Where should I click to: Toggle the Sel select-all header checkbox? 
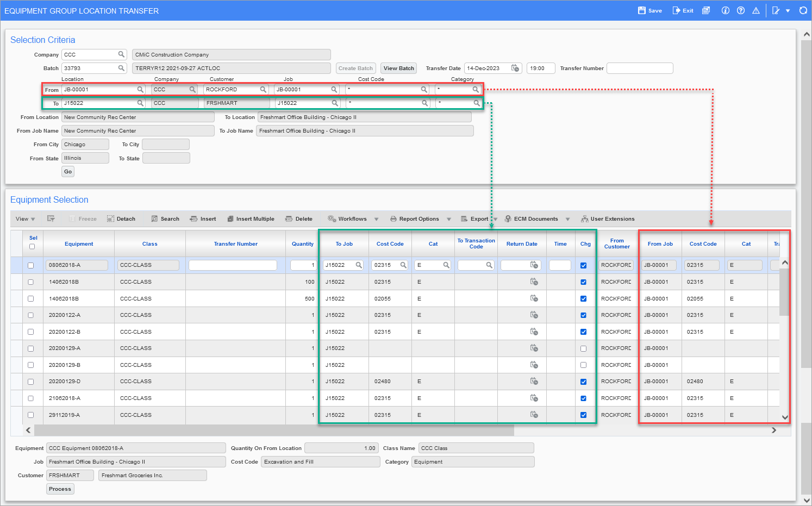32,247
